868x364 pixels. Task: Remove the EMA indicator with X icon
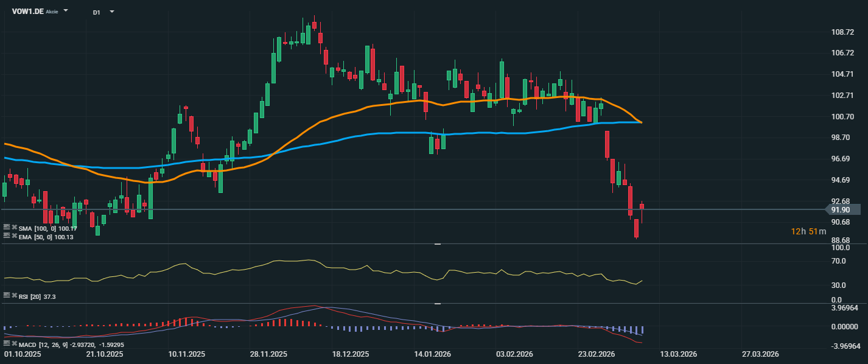click(14, 236)
